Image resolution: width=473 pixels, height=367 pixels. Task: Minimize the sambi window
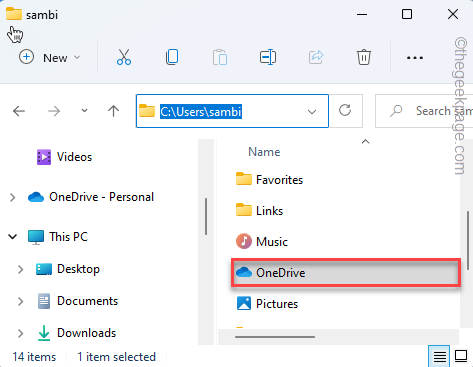(x=362, y=14)
